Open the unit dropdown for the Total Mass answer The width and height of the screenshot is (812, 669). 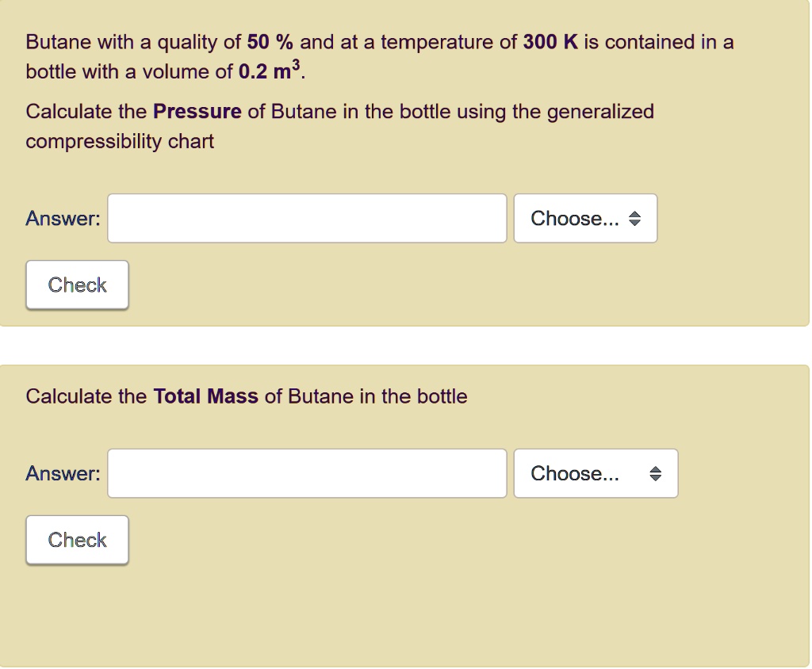coord(596,473)
